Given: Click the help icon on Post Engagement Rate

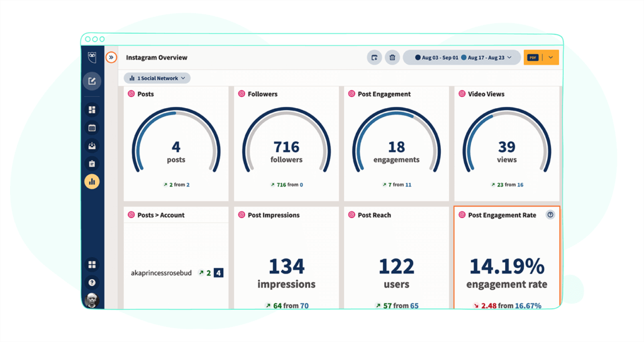Looking at the screenshot, I should click(550, 214).
